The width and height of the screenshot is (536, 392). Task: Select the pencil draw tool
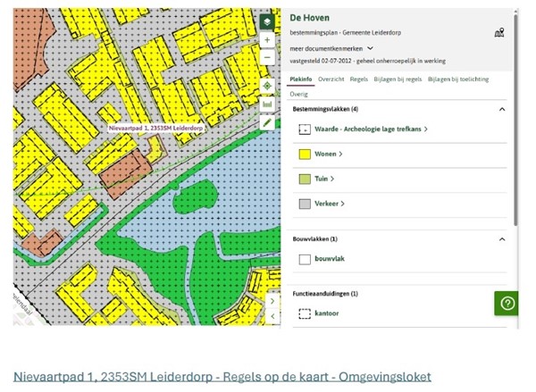click(x=267, y=123)
